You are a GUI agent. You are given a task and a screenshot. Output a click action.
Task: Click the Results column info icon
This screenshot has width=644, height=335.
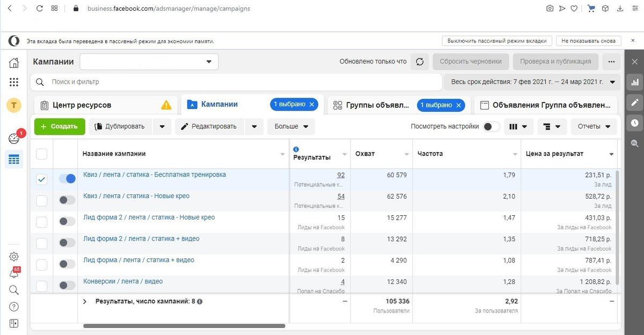tap(296, 149)
